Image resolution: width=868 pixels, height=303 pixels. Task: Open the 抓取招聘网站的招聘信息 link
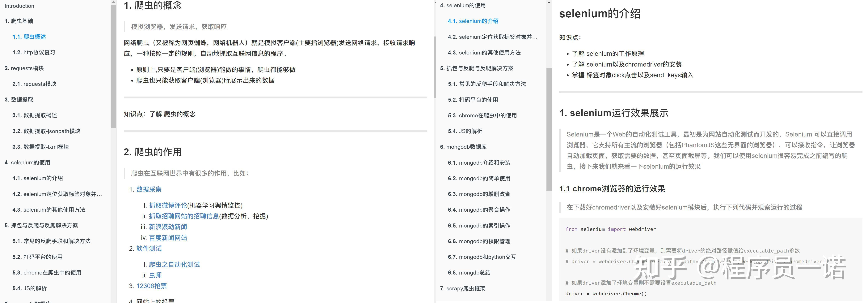[184, 216]
